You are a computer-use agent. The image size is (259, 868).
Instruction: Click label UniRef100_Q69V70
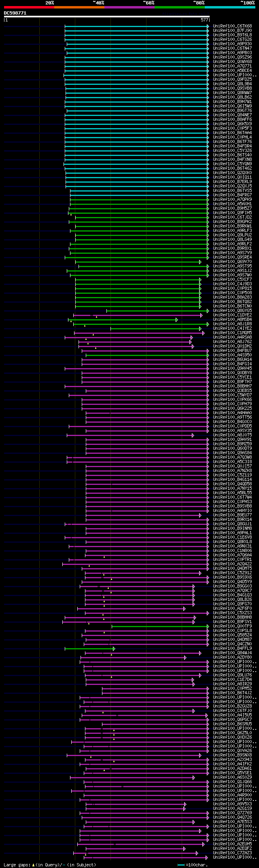click(x=232, y=261)
